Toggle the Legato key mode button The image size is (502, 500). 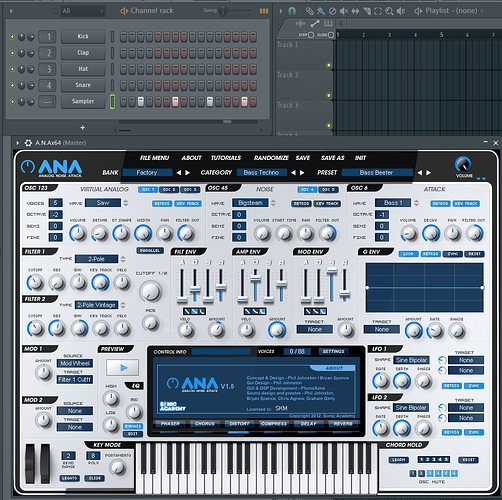(69, 478)
